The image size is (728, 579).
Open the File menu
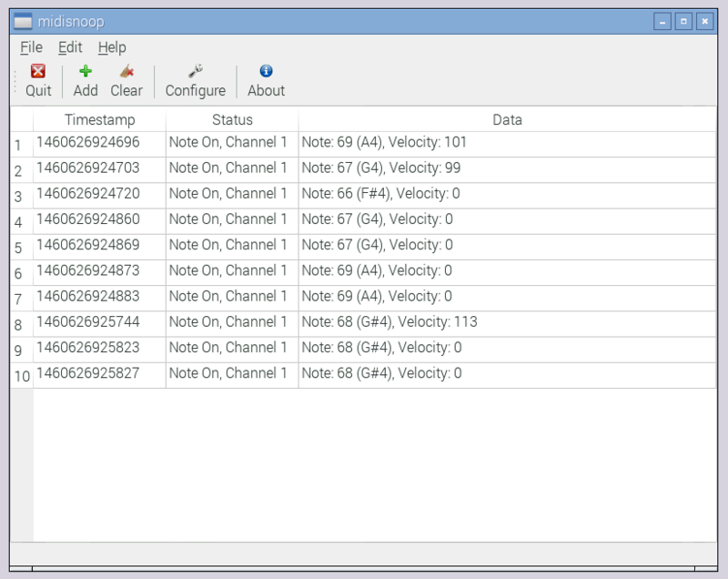pyautogui.click(x=31, y=47)
